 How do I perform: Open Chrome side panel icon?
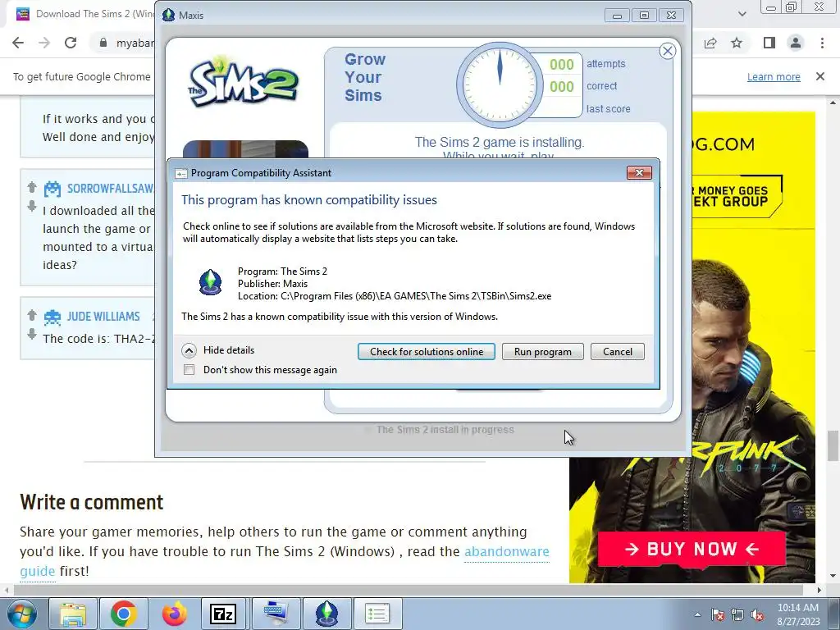click(769, 43)
